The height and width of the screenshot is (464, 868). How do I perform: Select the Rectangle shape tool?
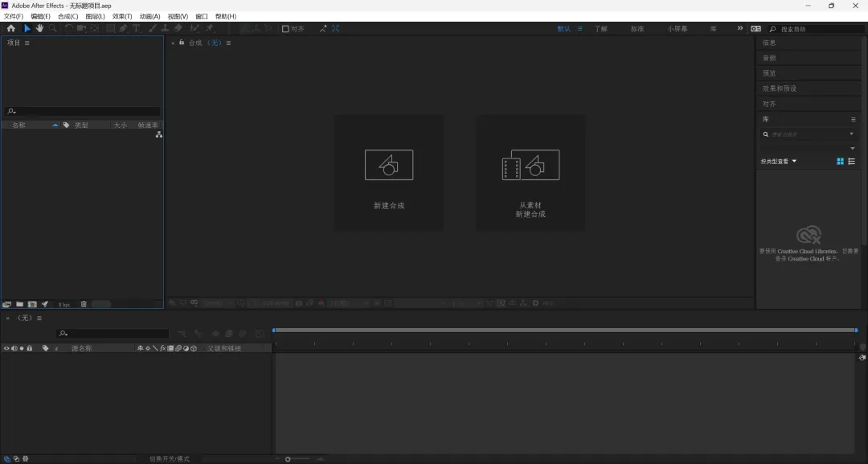[110, 28]
